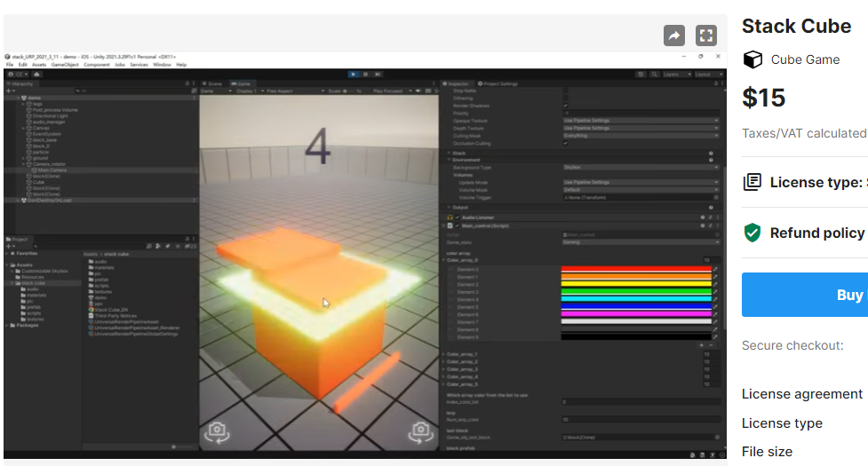This screenshot has width=868, height=466.
Task: Click the left camera rotate icon
Action: pos(217,431)
